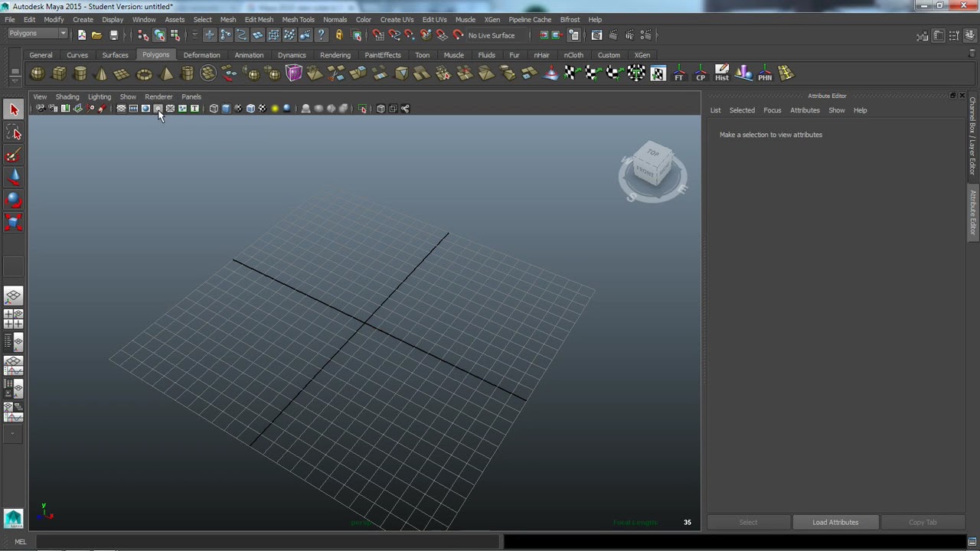Click the Maya logo icon at bottom left
The width and height of the screenshot is (980, 551).
click(13, 519)
